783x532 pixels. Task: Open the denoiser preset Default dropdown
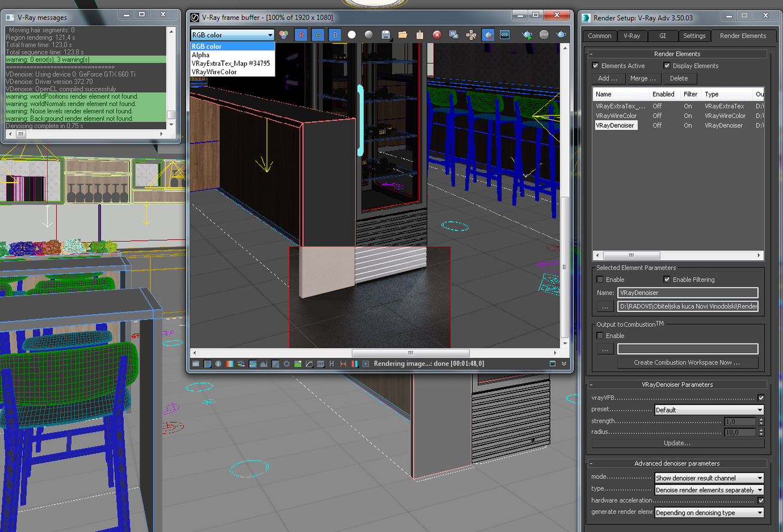tap(709, 410)
